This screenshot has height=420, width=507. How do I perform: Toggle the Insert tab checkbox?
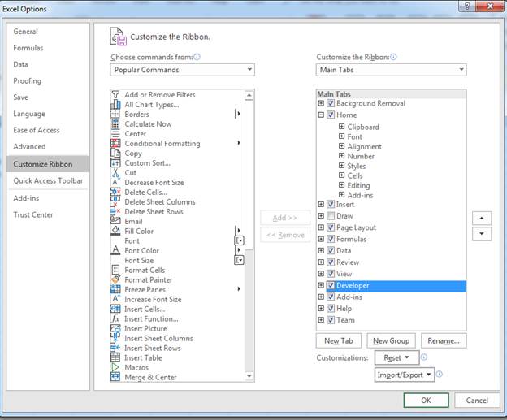[331, 205]
